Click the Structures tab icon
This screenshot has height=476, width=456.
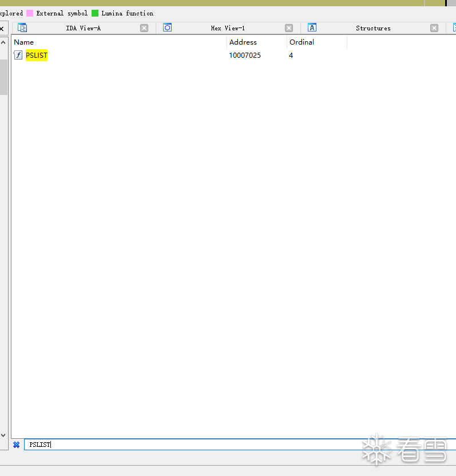click(312, 27)
